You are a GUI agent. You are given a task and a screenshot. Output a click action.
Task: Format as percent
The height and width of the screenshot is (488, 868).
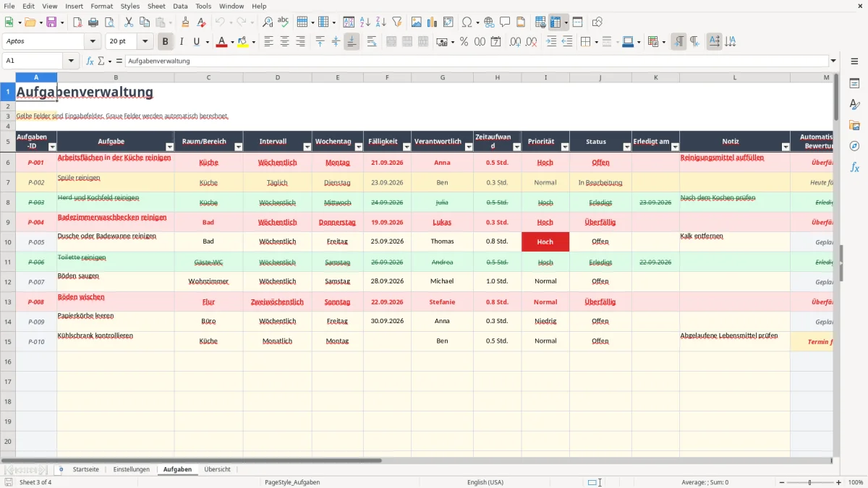[464, 42]
